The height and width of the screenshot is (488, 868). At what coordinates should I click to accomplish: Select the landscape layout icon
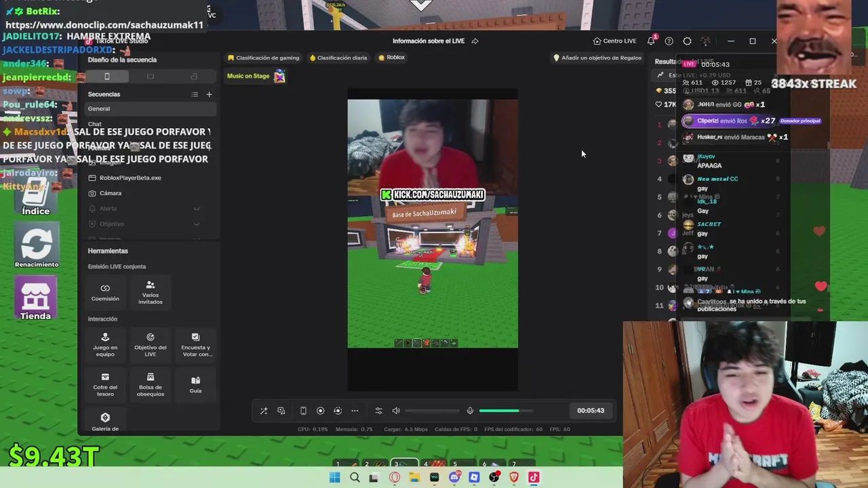151,77
